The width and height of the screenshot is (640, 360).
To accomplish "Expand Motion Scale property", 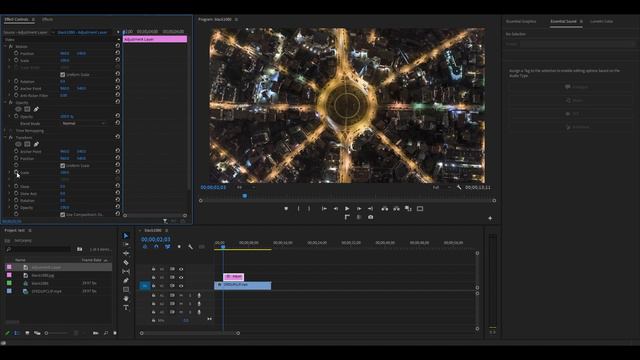I will (10, 60).
